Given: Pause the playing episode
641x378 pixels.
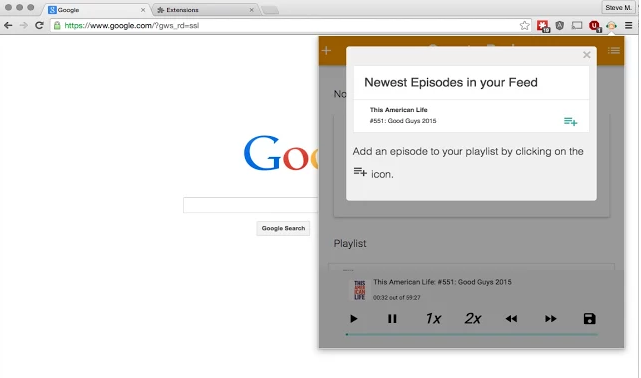Looking at the screenshot, I should [x=392, y=319].
